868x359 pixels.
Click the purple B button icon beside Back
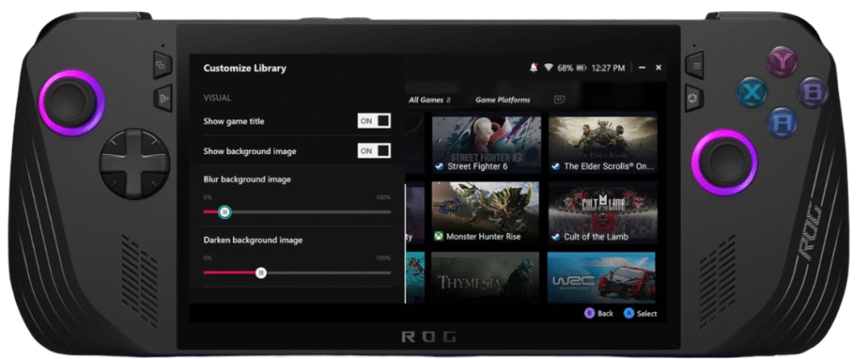pyautogui.click(x=590, y=313)
